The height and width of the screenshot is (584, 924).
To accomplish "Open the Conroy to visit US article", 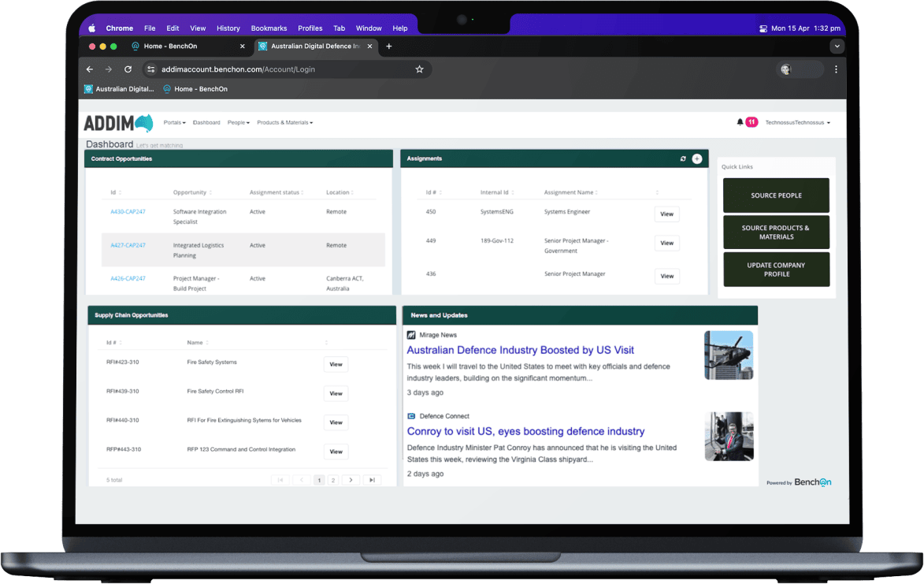I will [x=526, y=431].
